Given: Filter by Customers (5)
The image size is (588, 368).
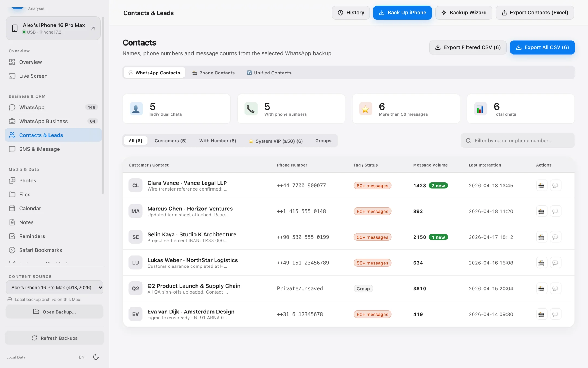Looking at the screenshot, I should (x=171, y=141).
